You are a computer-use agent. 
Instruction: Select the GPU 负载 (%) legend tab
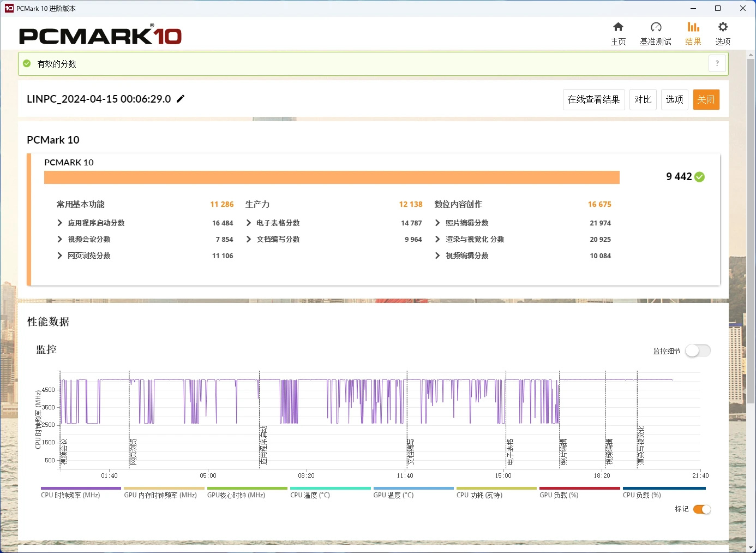[x=580, y=492]
